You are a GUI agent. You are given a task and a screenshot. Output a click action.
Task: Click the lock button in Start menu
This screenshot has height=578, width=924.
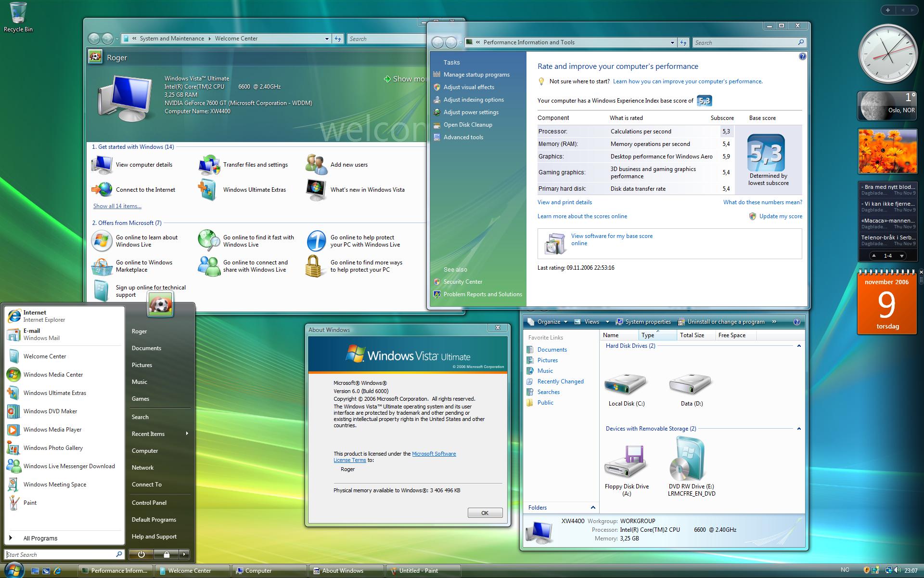(166, 554)
